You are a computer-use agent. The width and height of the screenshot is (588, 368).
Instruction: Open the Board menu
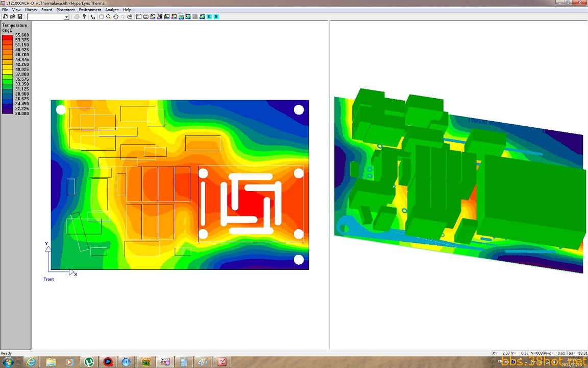click(x=47, y=10)
